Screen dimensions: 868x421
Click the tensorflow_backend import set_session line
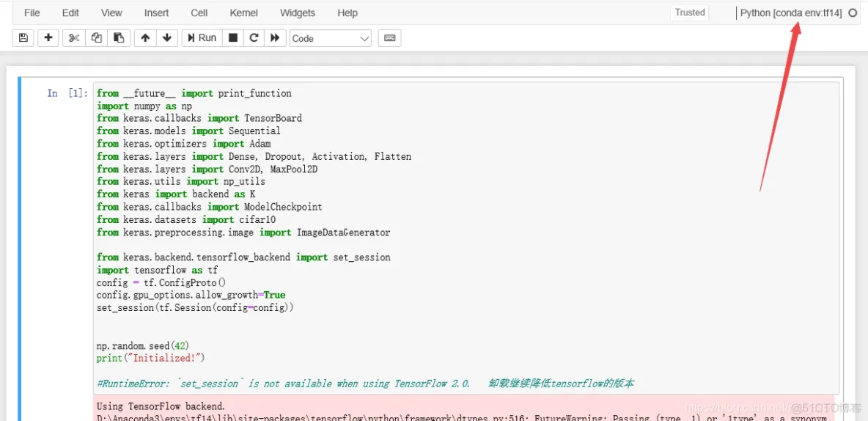pos(243,257)
